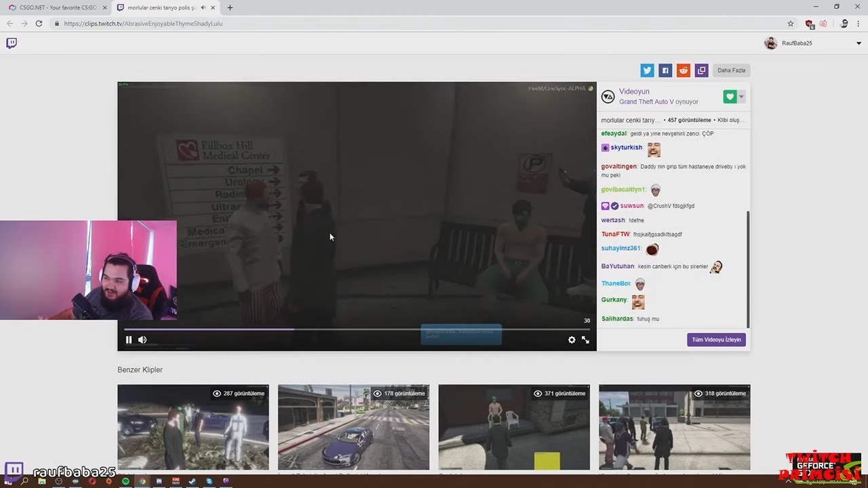The width and height of the screenshot is (868, 488).
Task: Click the RaufBaba25 profile avatar
Action: pyautogui.click(x=770, y=43)
